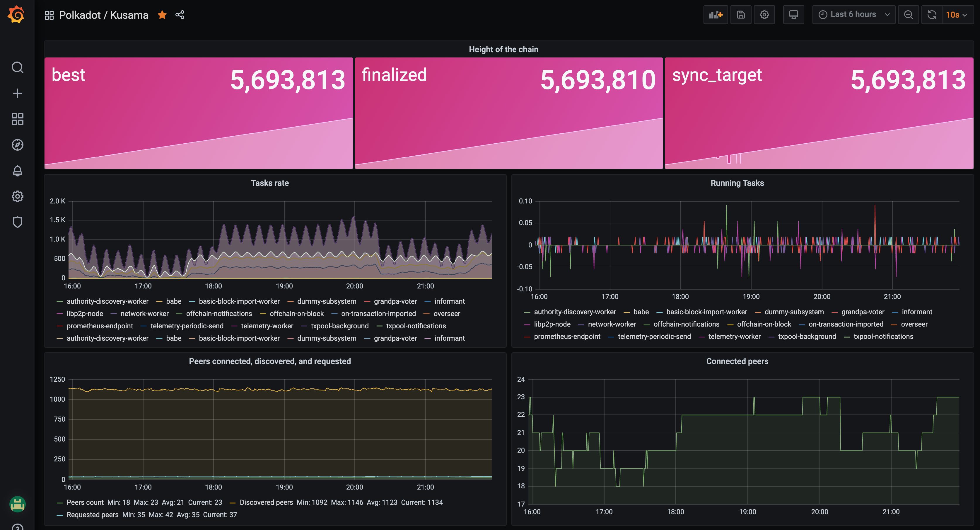Open the Explore compass icon

(18, 145)
